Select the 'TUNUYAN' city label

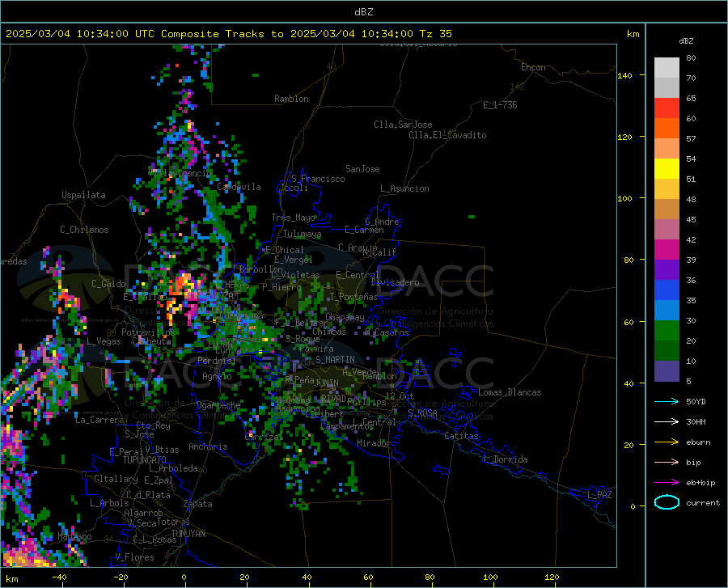pos(188,534)
